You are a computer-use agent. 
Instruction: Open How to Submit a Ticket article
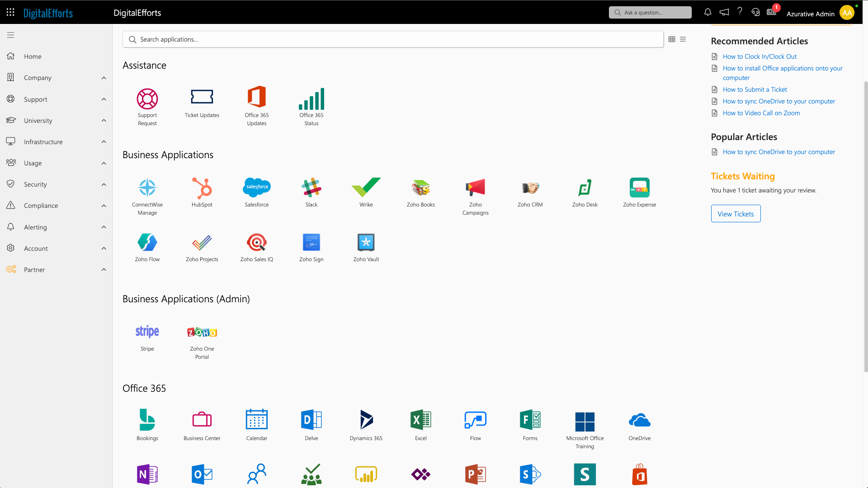coord(755,89)
